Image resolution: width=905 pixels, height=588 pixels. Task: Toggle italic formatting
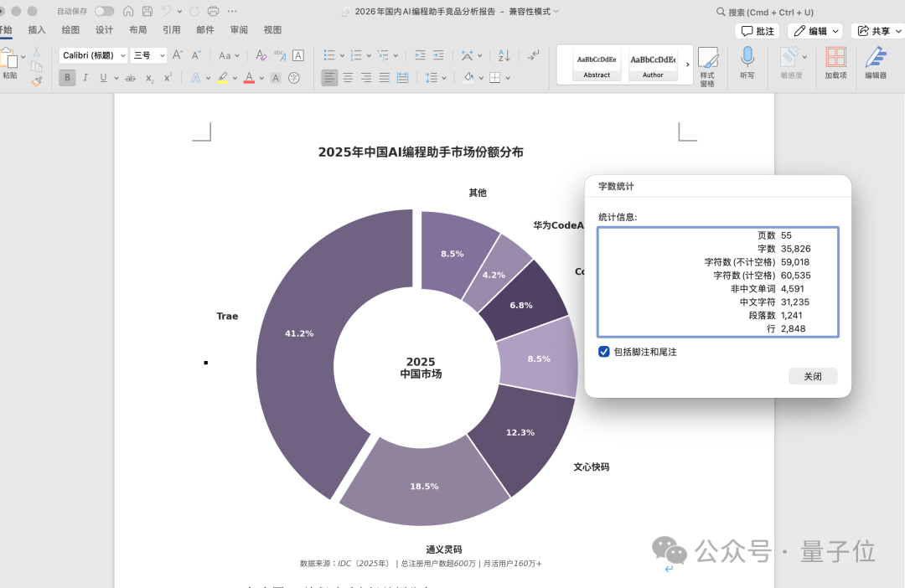[x=85, y=77]
